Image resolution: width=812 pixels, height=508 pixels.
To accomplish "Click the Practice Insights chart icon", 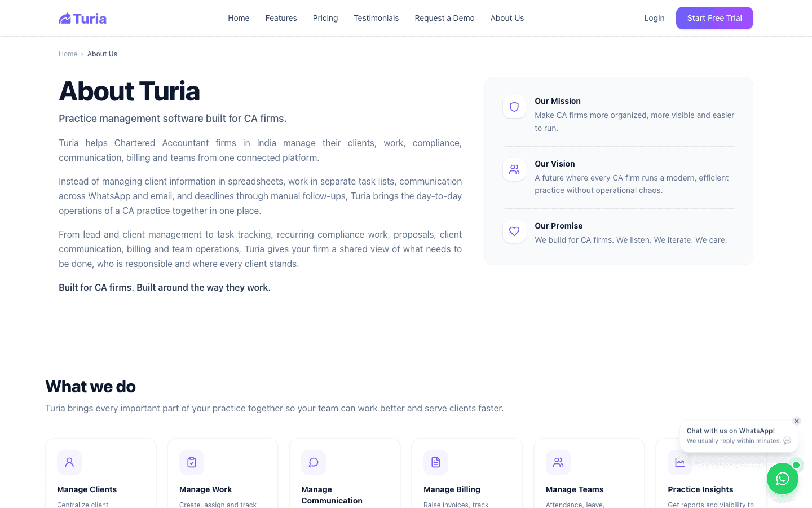I will (680, 462).
